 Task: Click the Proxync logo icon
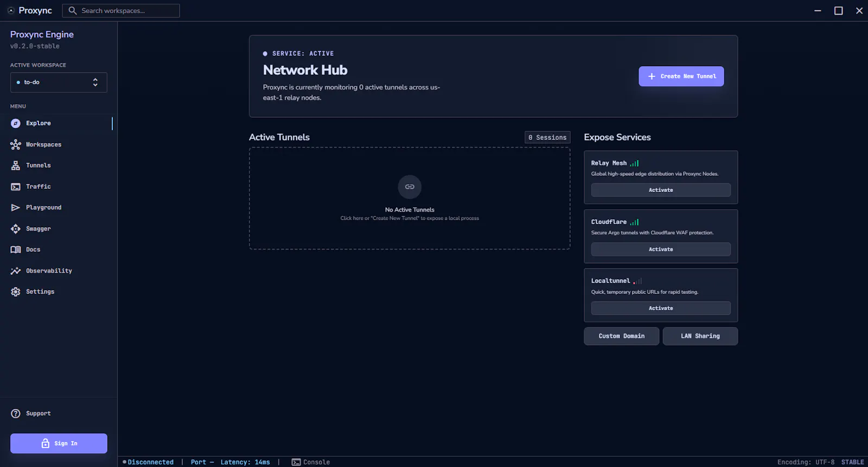point(11,10)
